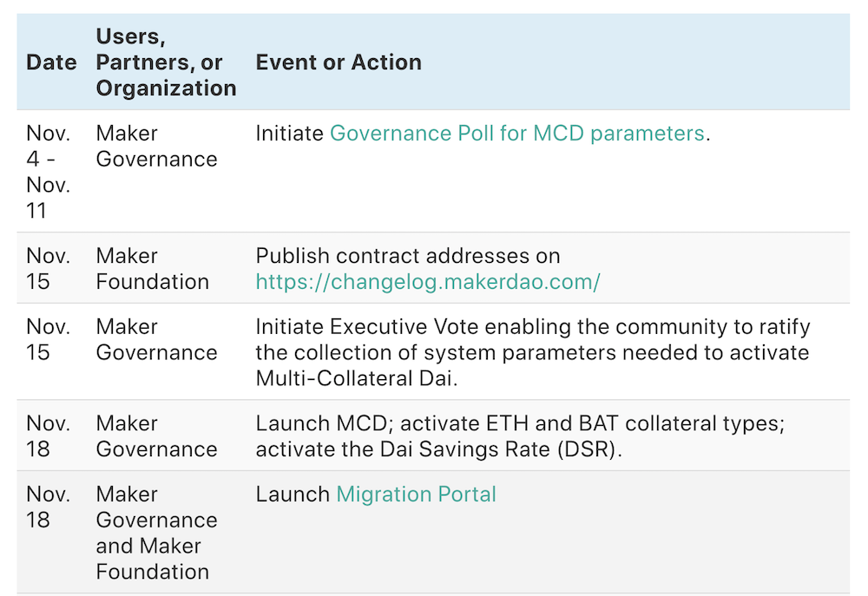The height and width of the screenshot is (596, 868).
Task: Click the word Initiate before the Governance Poll link
Action: (x=289, y=134)
